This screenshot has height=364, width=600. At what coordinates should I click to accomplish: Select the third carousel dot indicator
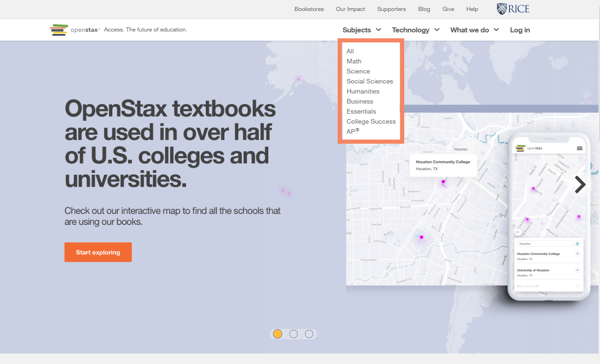(x=309, y=334)
